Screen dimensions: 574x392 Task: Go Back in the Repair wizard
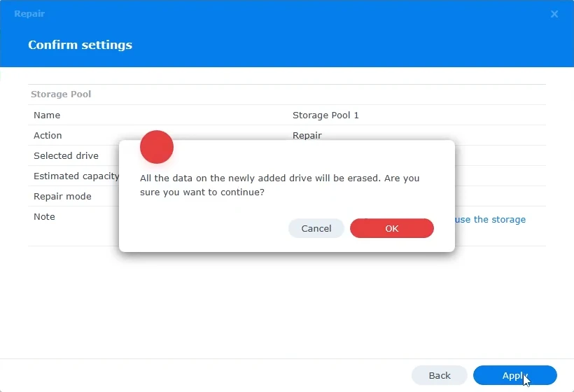[440, 375]
